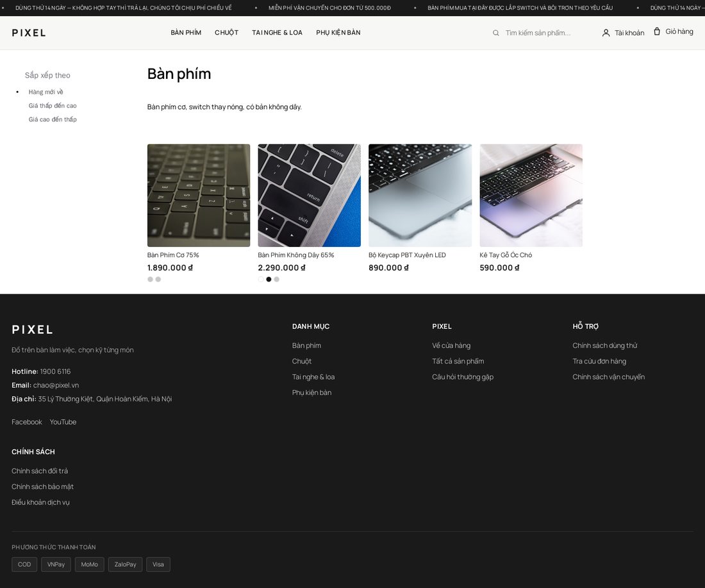Screen dimensions: 705x588
Task: Click the 'Bộ Keycap PBT Xuyên LED' product title
Action: click(x=407, y=255)
